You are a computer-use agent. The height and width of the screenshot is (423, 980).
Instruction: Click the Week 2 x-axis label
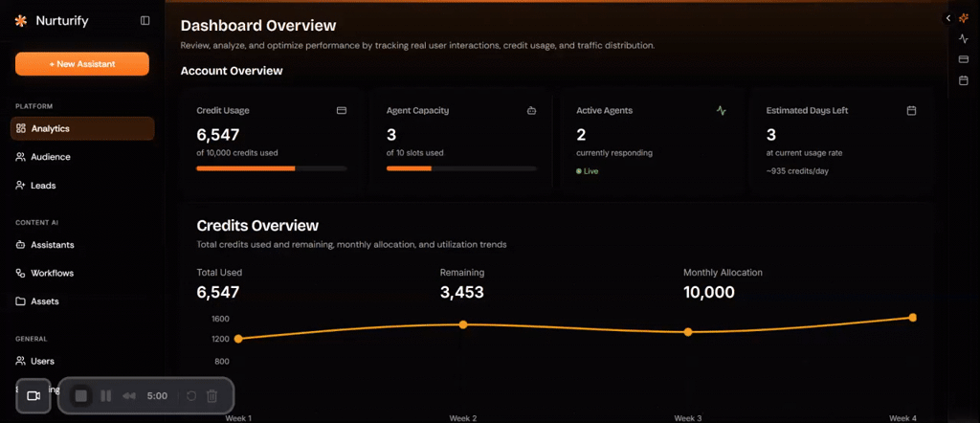point(463,418)
